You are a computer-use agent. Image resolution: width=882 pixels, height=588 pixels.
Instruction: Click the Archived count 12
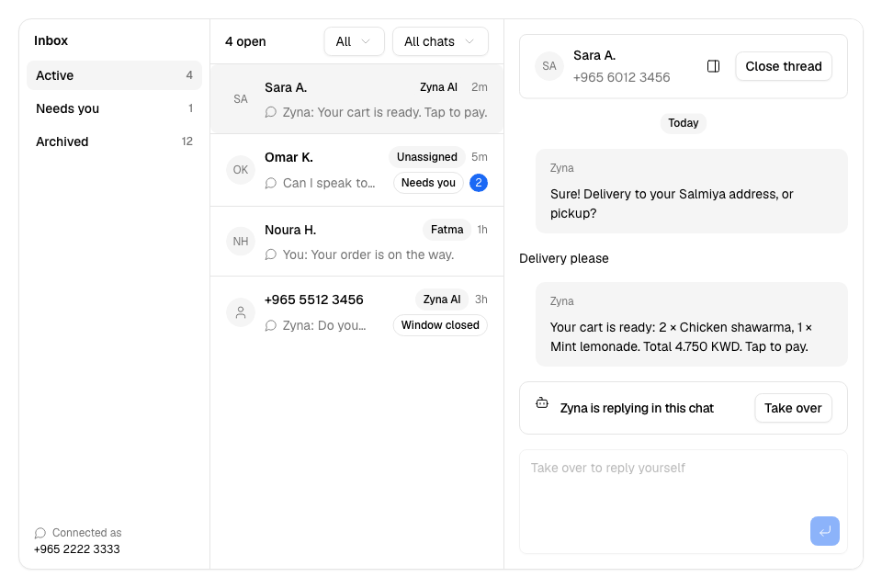click(x=187, y=141)
